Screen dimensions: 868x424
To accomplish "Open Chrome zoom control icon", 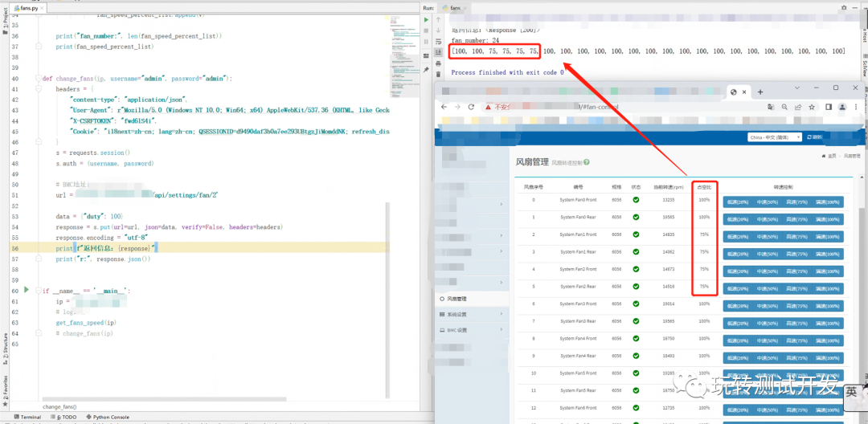I will pyautogui.click(x=784, y=107).
